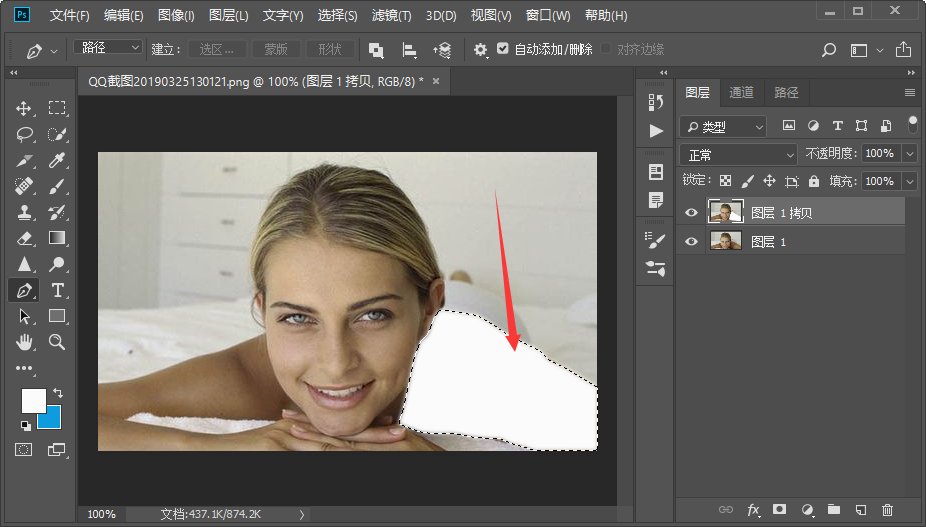Screen dimensions: 926x527
Task: Select the Crop tool
Action: [x=24, y=161]
